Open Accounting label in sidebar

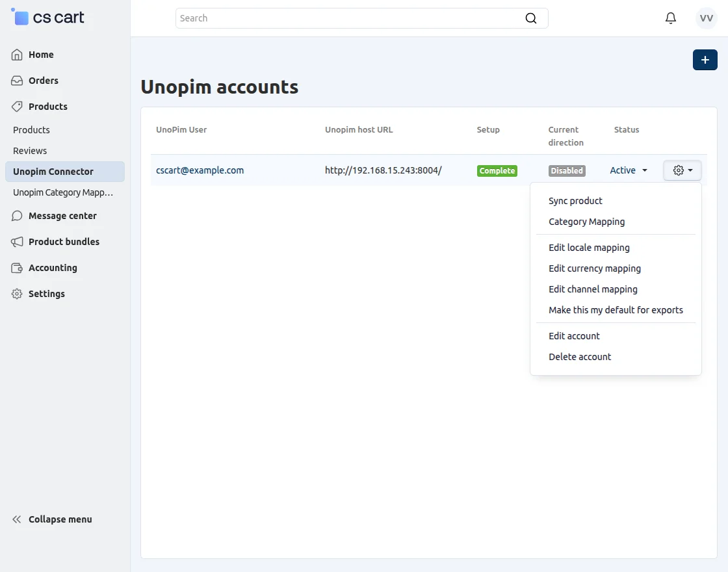tap(53, 268)
